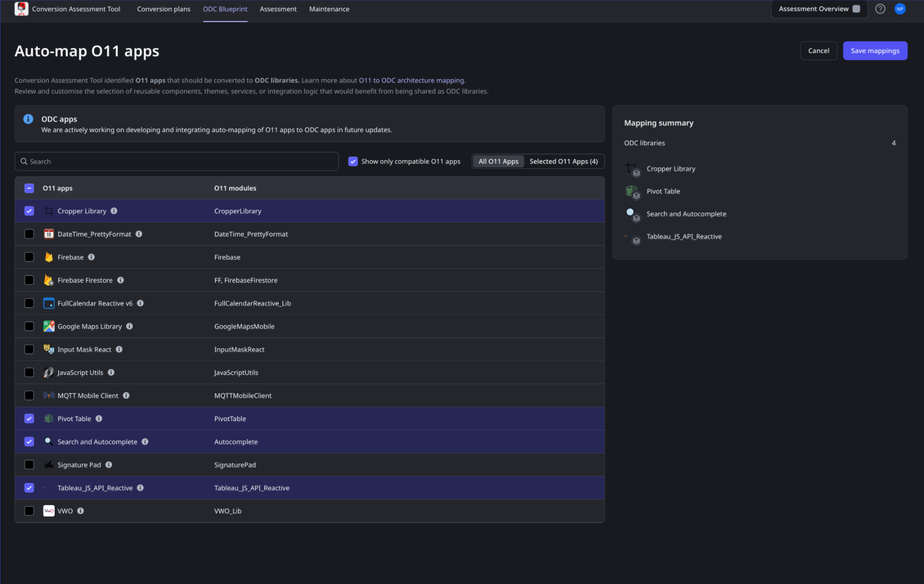Click the info icon beside Input Mask React
The width and height of the screenshot is (924, 584).
[x=119, y=349]
